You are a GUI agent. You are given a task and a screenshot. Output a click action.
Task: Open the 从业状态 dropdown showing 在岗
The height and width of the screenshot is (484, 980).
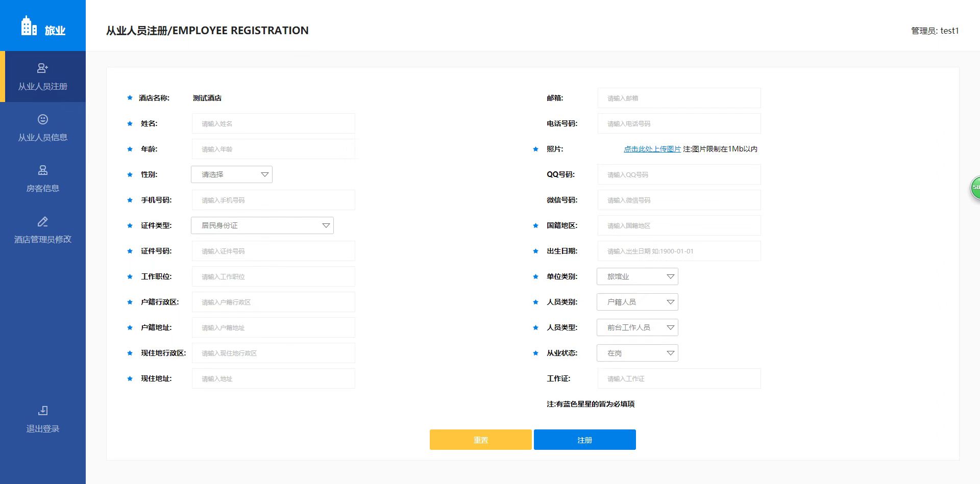(x=638, y=353)
